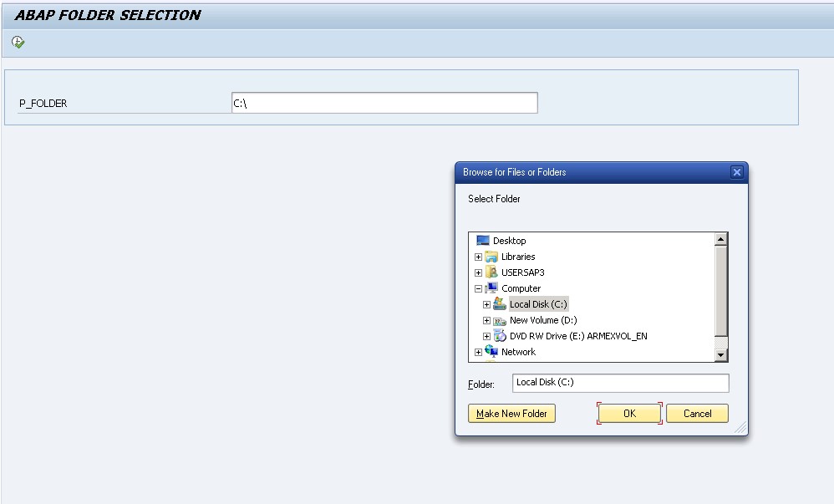The image size is (834, 504).
Task: Confirm selection with the OK button
Action: 629,413
